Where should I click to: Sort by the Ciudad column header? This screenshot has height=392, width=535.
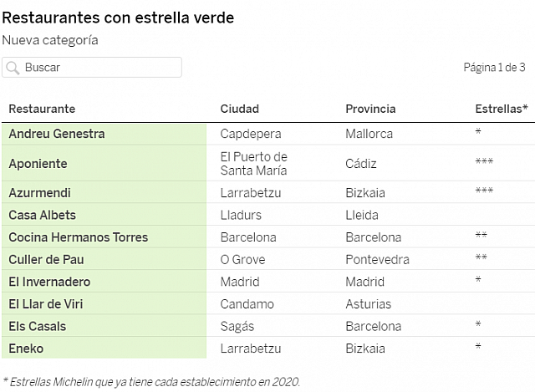point(240,109)
